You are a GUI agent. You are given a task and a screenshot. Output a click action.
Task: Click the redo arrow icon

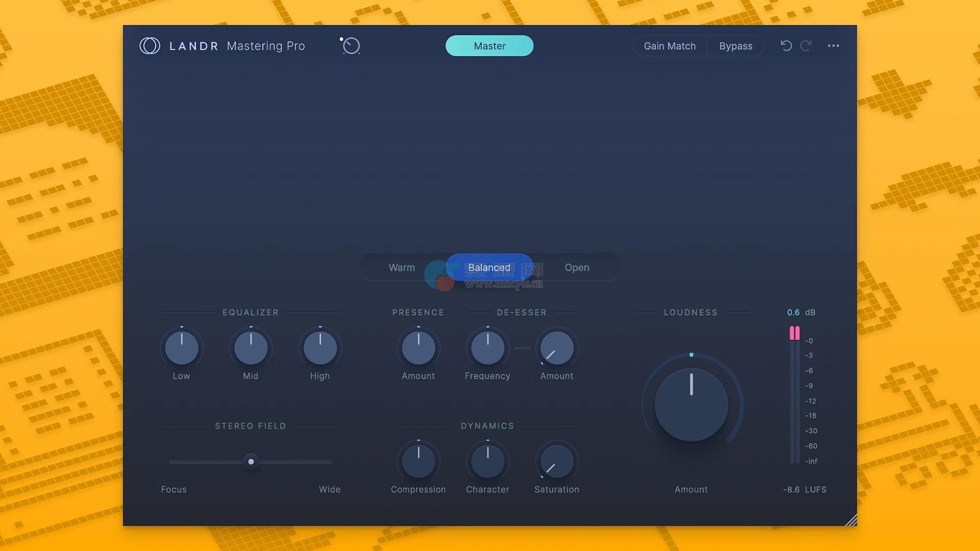(806, 46)
